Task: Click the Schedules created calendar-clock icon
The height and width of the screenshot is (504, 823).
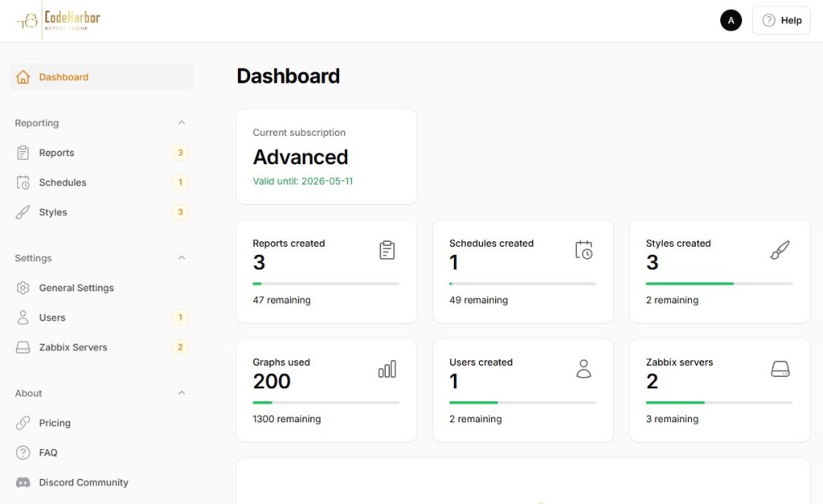Action: 583,250
